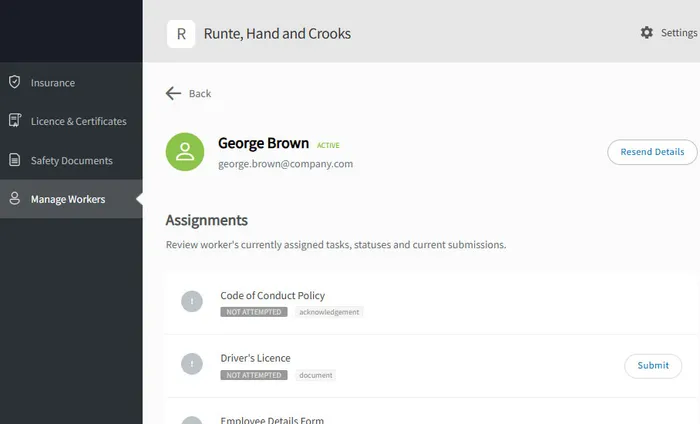The width and height of the screenshot is (700, 424).
Task: Open Licence & Certificates section
Action: point(79,121)
